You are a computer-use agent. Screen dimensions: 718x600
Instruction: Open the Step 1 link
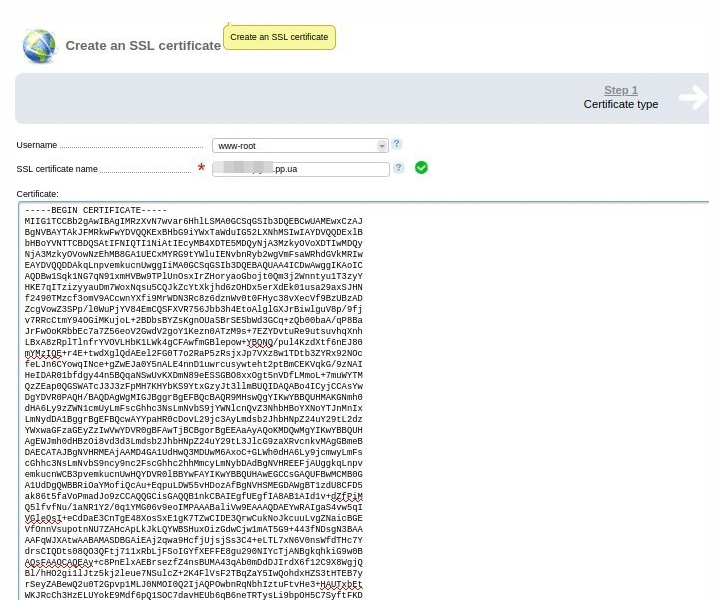620,90
